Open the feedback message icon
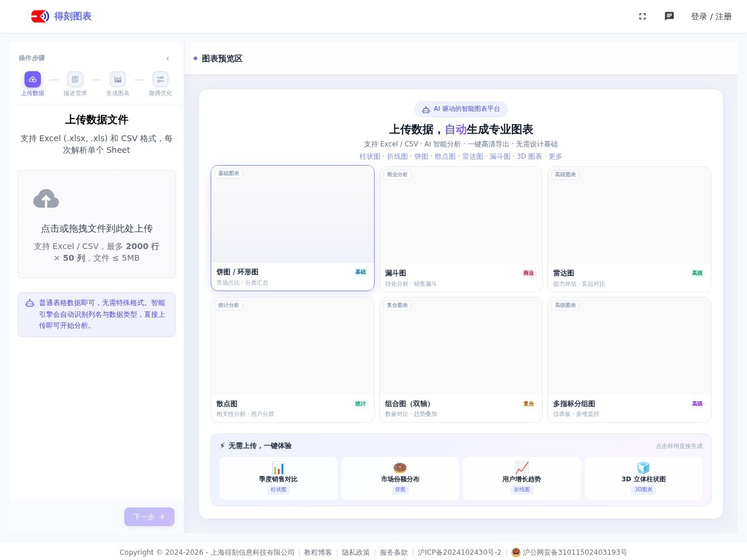747x560 pixels. click(669, 16)
